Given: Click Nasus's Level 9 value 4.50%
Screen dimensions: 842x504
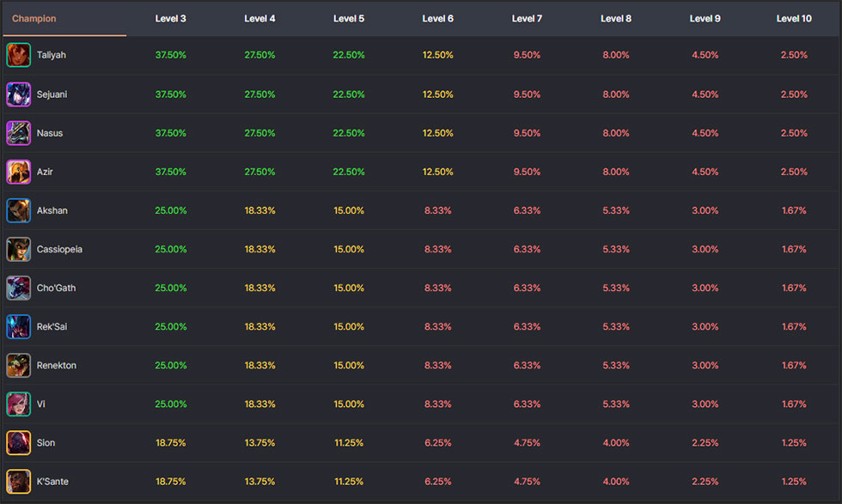Looking at the screenshot, I should [705, 133].
